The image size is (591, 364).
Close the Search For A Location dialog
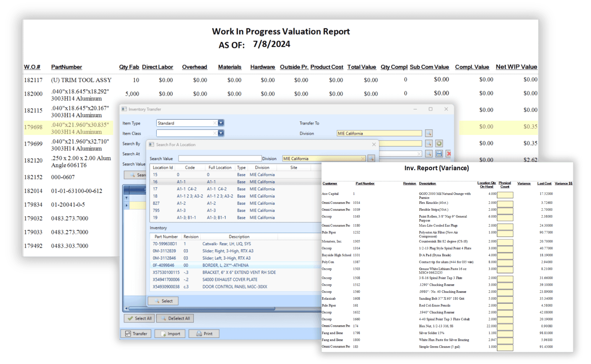coord(374,144)
